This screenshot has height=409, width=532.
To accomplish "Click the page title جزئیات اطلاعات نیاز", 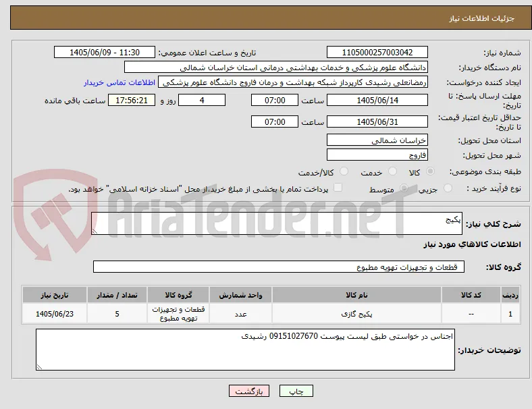I will (x=482, y=18).
